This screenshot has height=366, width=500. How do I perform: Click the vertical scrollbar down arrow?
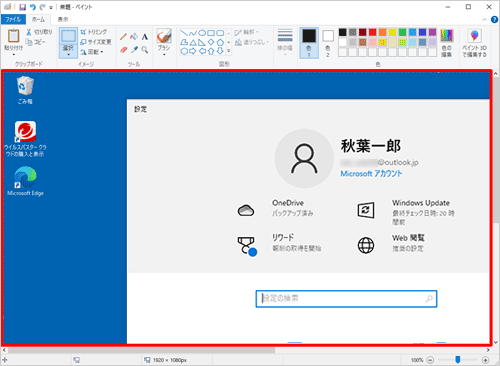[496, 342]
